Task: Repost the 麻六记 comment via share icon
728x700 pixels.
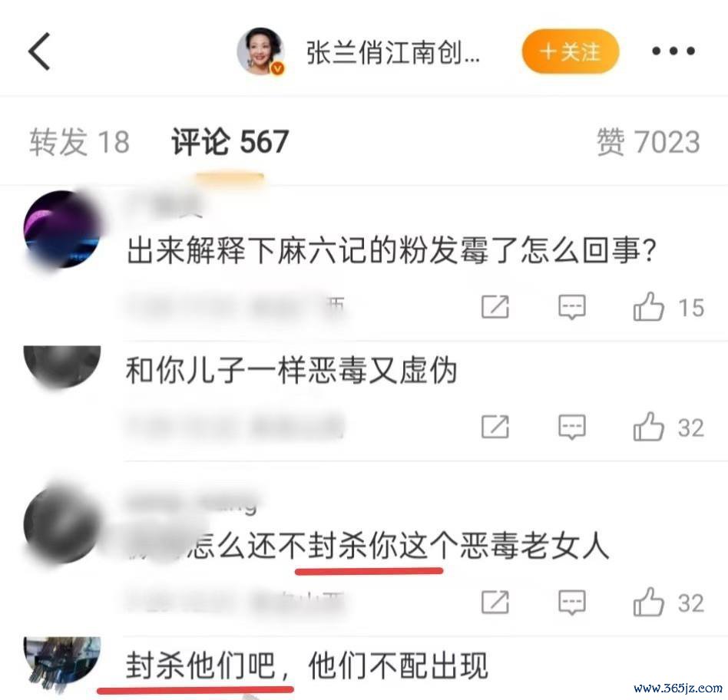Action: [x=495, y=307]
